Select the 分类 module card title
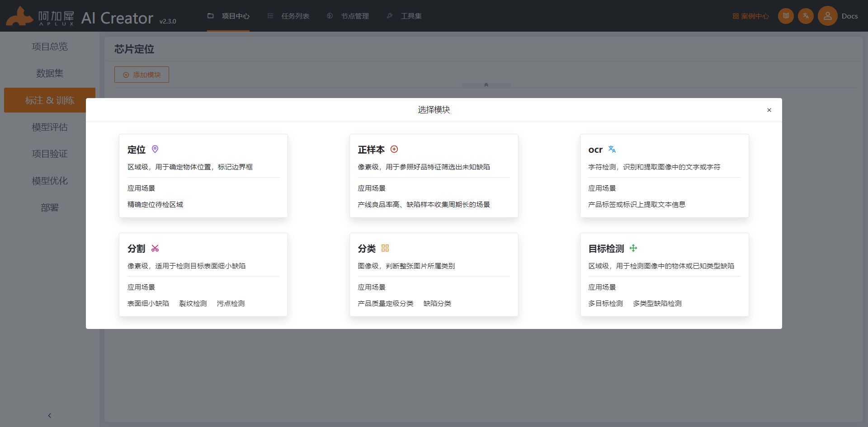This screenshot has width=868, height=427. point(367,249)
